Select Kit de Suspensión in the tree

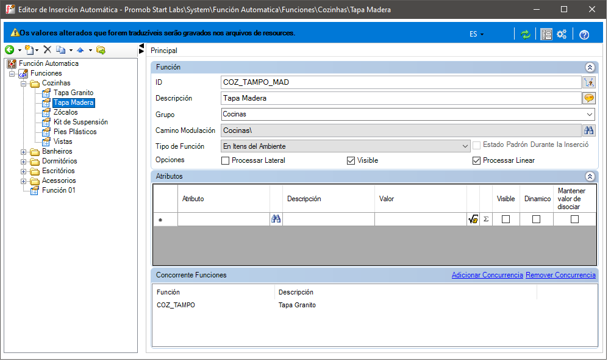(80, 122)
